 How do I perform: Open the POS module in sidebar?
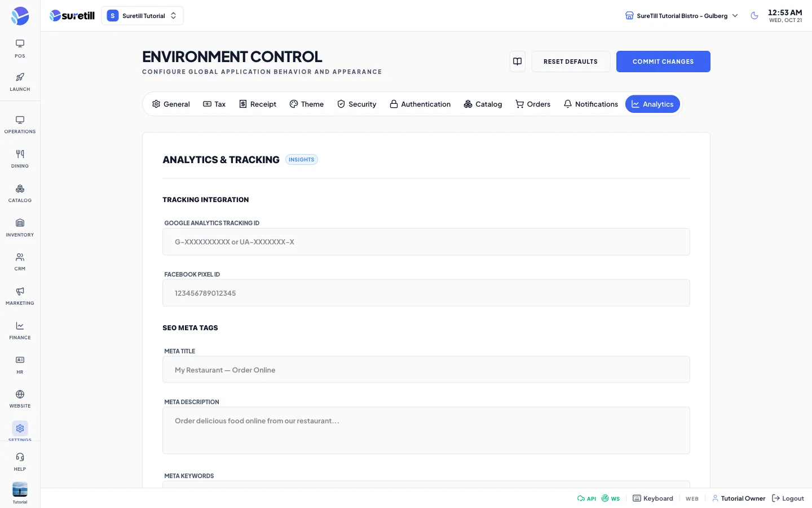pyautogui.click(x=20, y=49)
